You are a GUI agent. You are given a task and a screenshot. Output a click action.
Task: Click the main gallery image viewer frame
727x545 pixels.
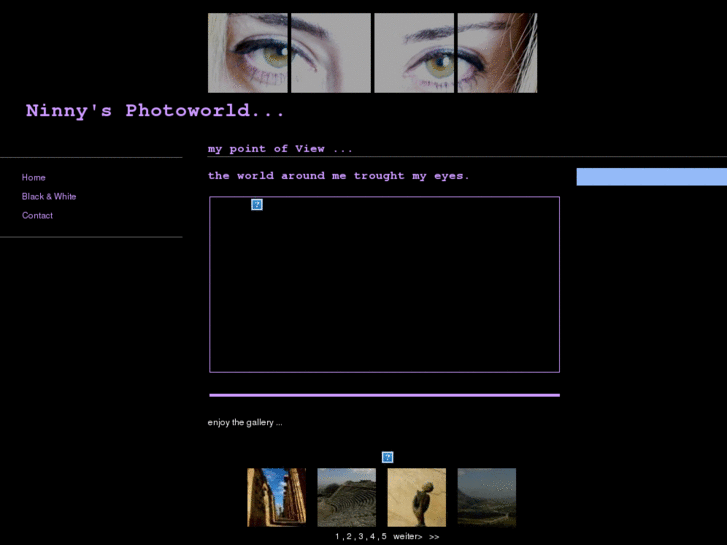click(x=384, y=284)
